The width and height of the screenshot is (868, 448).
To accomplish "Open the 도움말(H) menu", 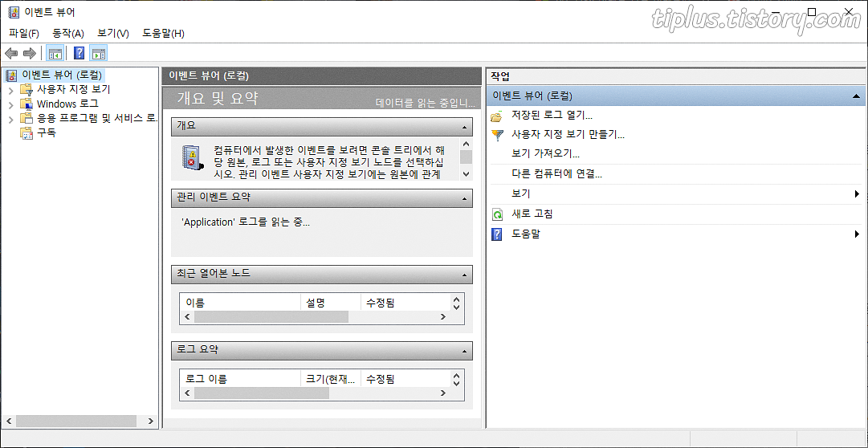I will [x=163, y=33].
